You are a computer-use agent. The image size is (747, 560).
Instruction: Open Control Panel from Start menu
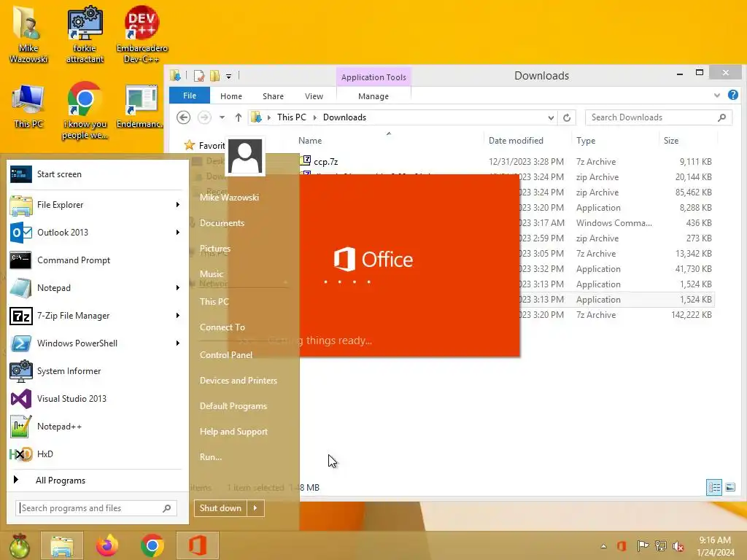[x=226, y=355]
